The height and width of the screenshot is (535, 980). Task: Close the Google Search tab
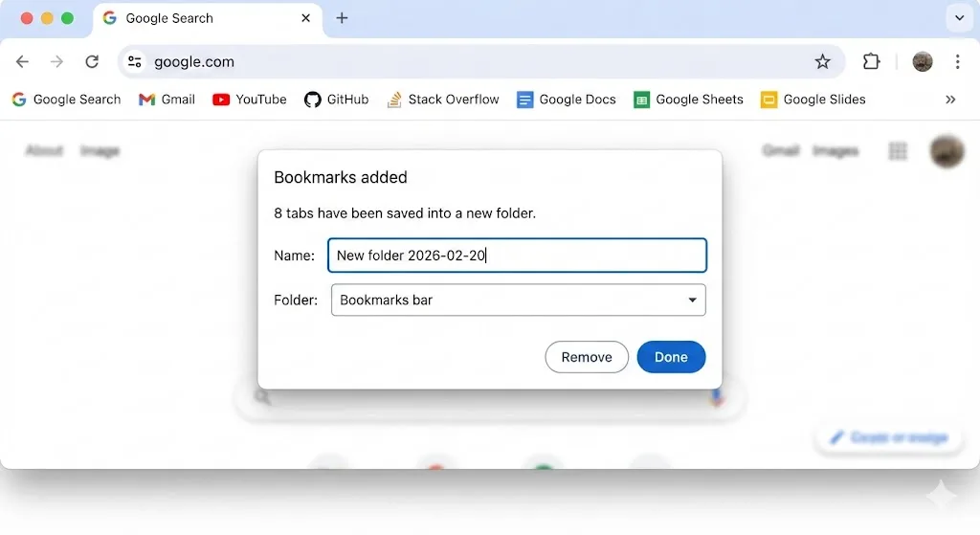tap(305, 18)
